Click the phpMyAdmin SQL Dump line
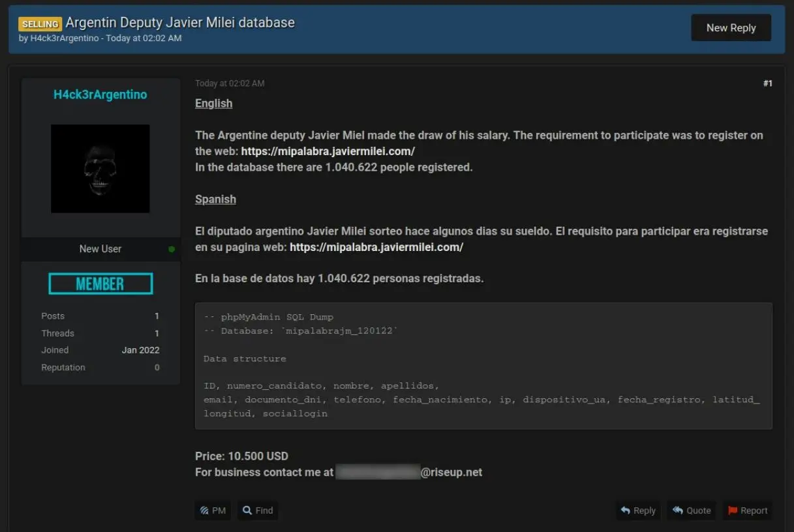The width and height of the screenshot is (794, 532). coord(268,317)
